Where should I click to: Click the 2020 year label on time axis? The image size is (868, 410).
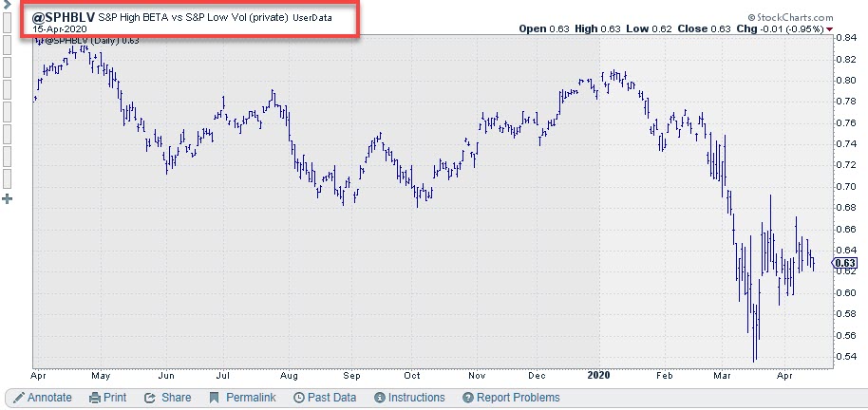tap(601, 376)
